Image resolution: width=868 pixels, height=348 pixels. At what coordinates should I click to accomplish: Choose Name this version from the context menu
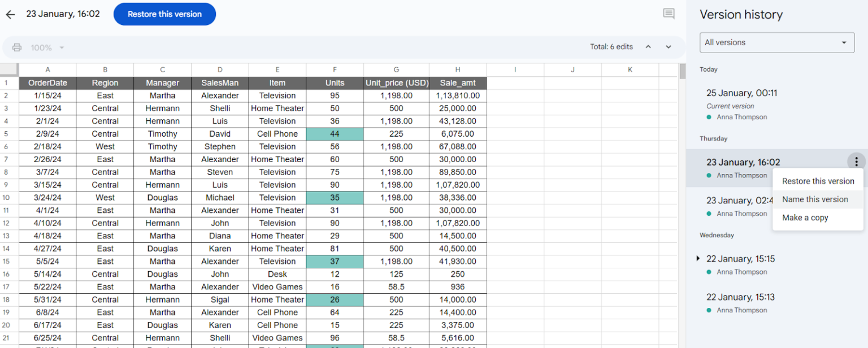(x=815, y=199)
